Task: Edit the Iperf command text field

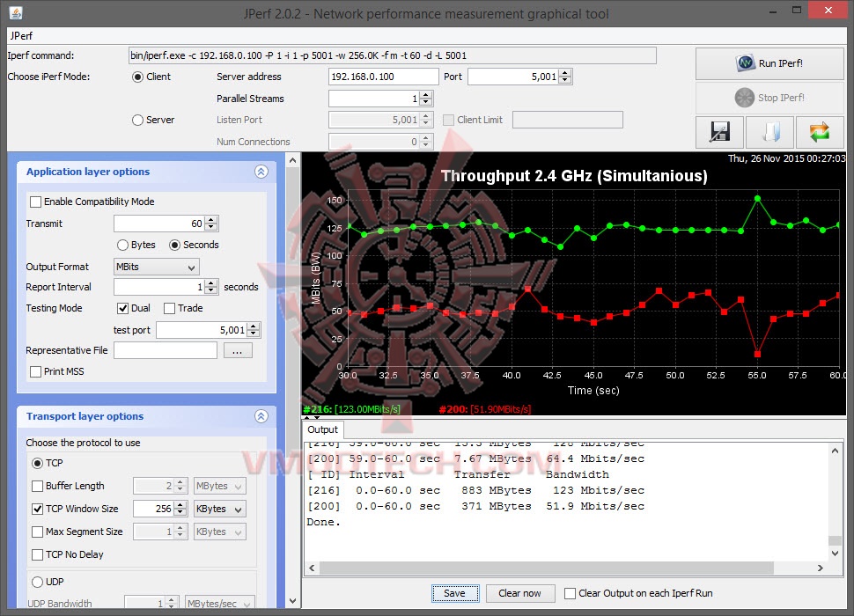Action: pos(392,55)
